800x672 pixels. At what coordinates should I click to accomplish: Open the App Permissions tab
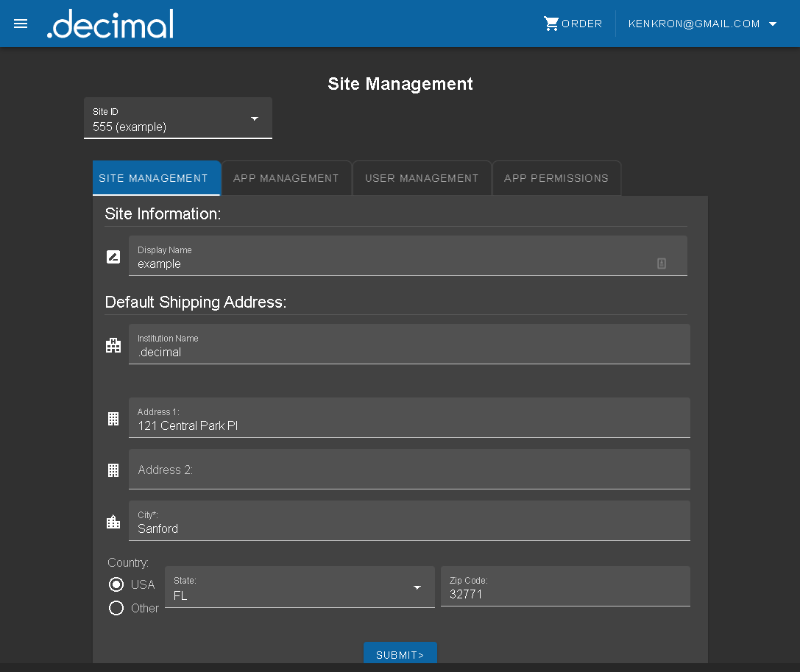(556, 178)
